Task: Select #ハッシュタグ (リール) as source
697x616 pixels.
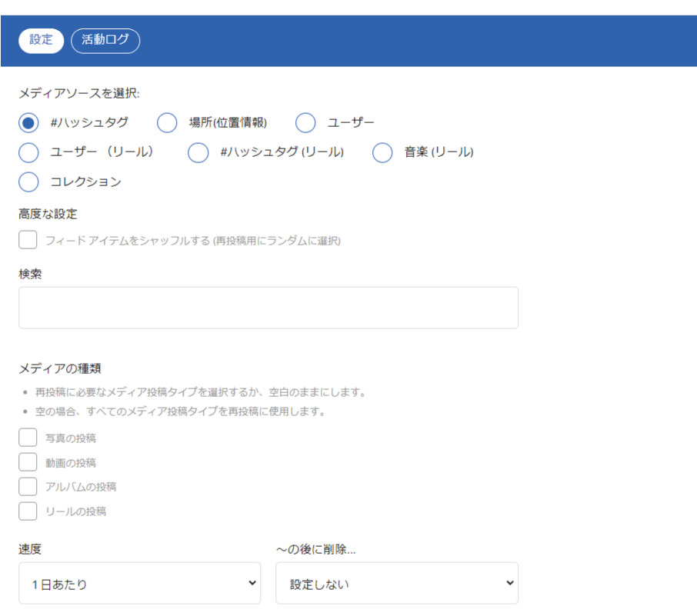Action: pyautogui.click(x=198, y=152)
